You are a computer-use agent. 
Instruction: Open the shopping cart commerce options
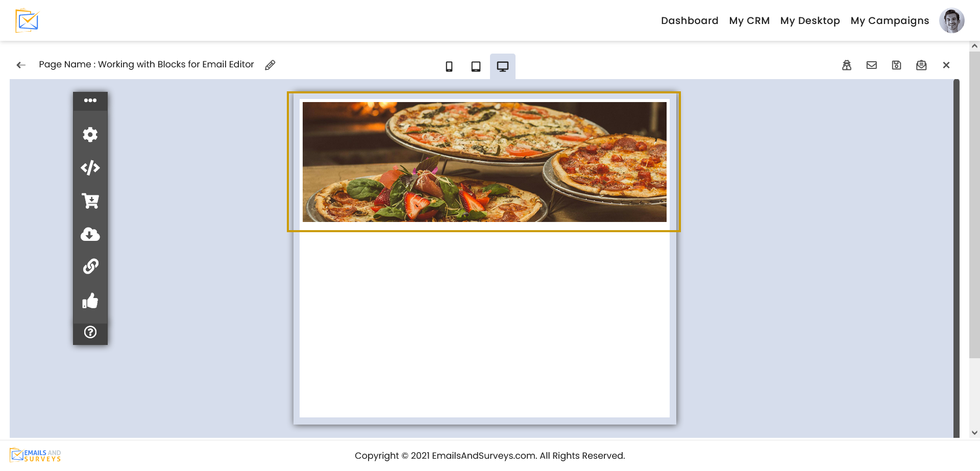coord(90,201)
